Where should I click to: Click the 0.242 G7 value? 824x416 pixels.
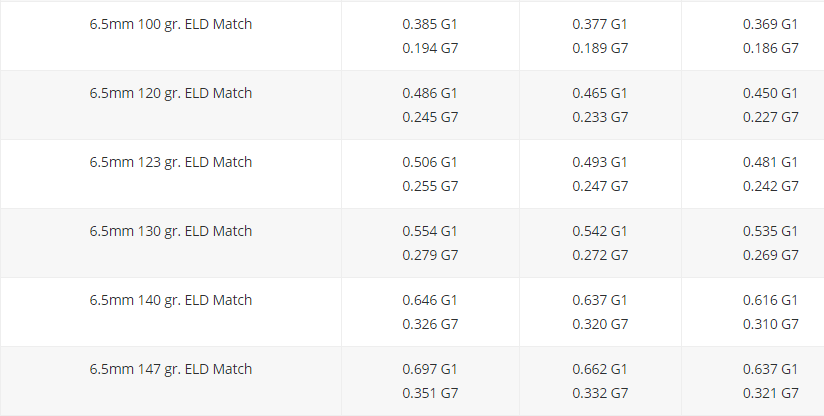[x=771, y=186]
